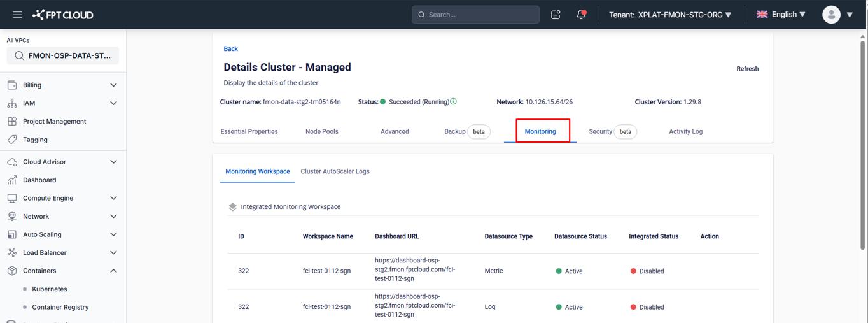Click the top search input field

pos(480,15)
